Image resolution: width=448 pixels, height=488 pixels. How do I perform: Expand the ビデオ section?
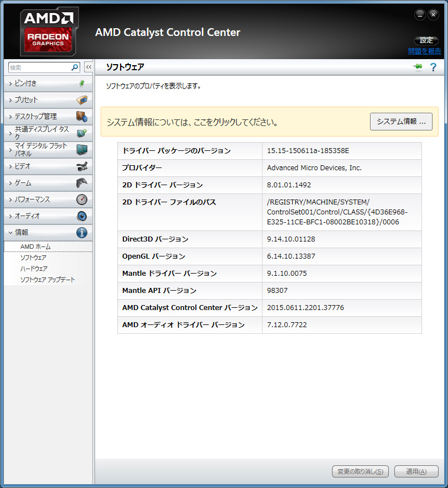click(x=48, y=166)
